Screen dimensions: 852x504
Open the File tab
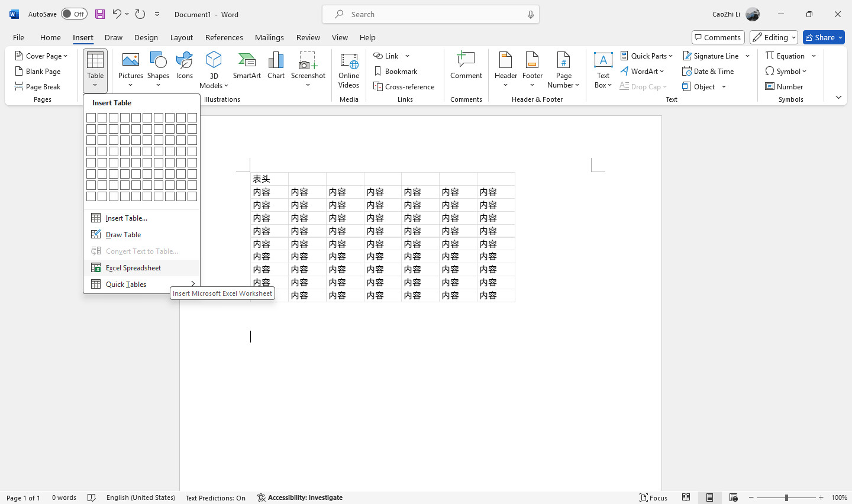point(18,37)
